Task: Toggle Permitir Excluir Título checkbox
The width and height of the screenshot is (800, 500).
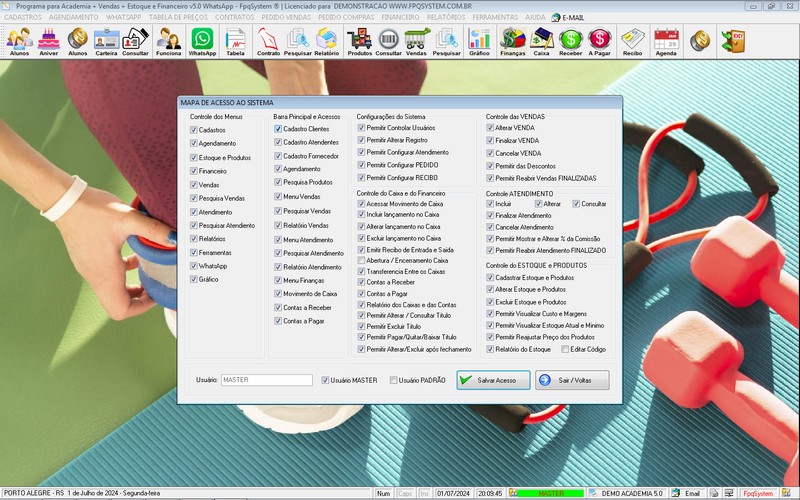Action: click(x=361, y=327)
